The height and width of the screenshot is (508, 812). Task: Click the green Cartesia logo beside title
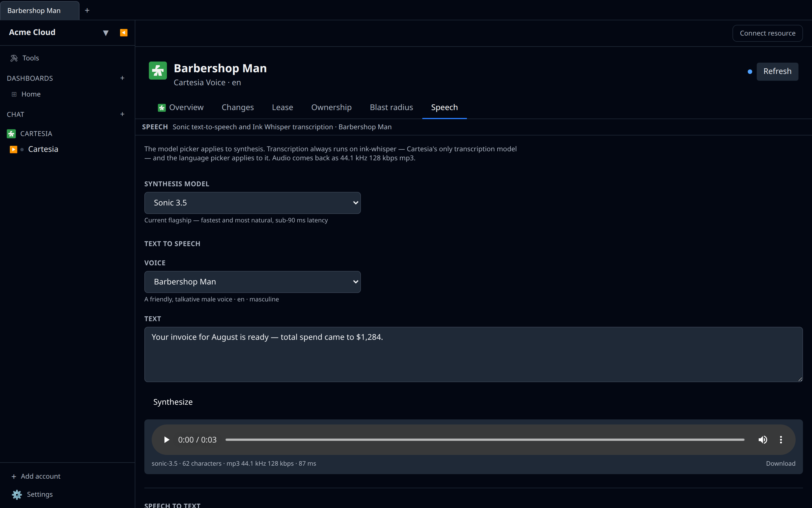[x=158, y=71]
